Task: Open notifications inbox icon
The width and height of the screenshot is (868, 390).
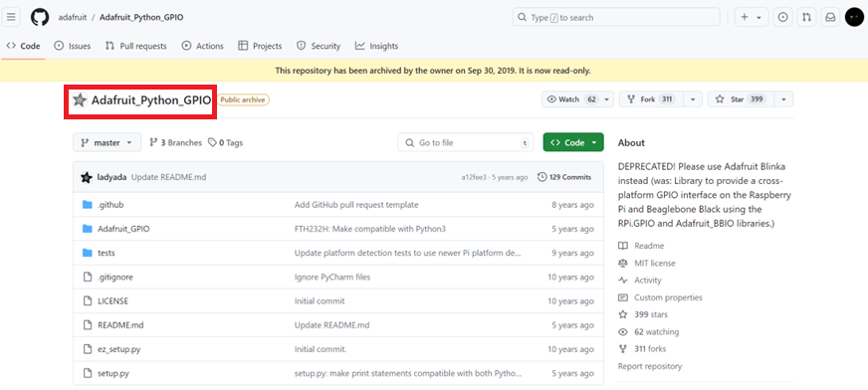Action: coord(830,17)
